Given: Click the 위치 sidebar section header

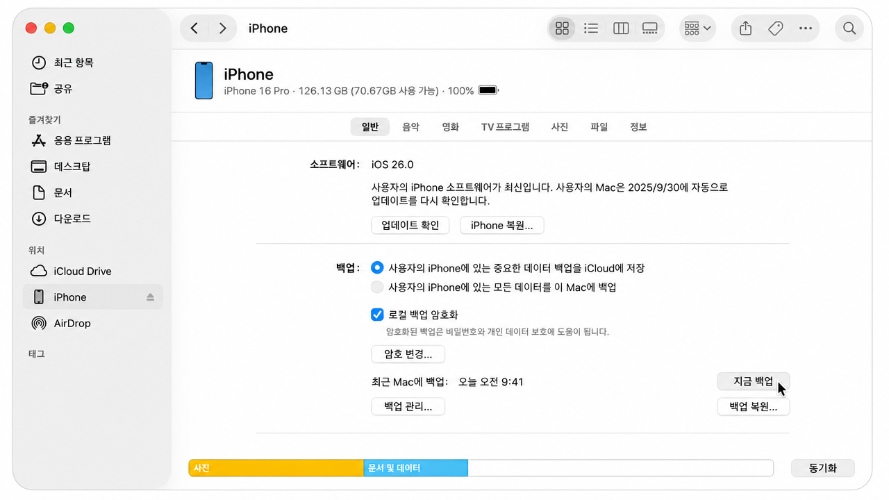Looking at the screenshot, I should click(x=36, y=250).
